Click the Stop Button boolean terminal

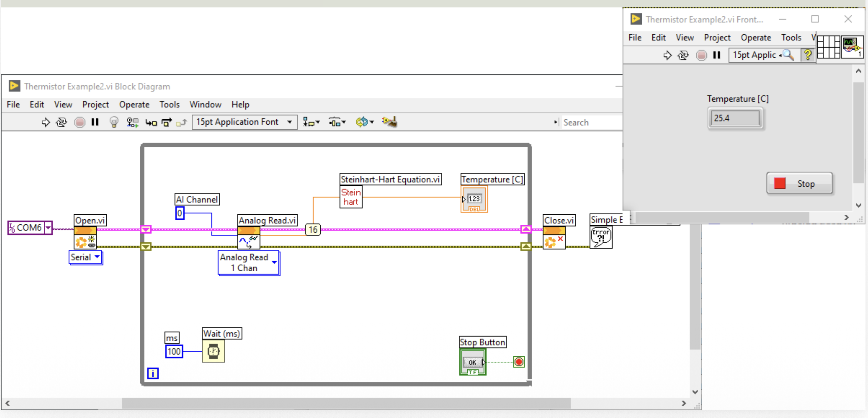(x=472, y=362)
